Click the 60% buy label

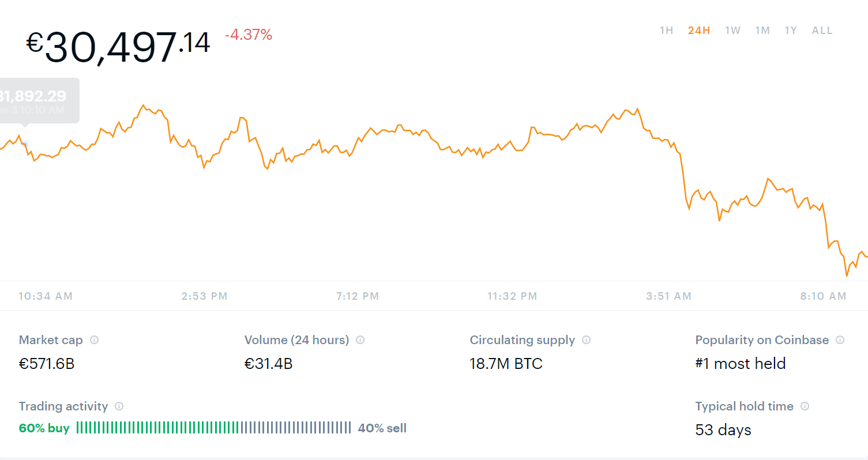[44, 428]
